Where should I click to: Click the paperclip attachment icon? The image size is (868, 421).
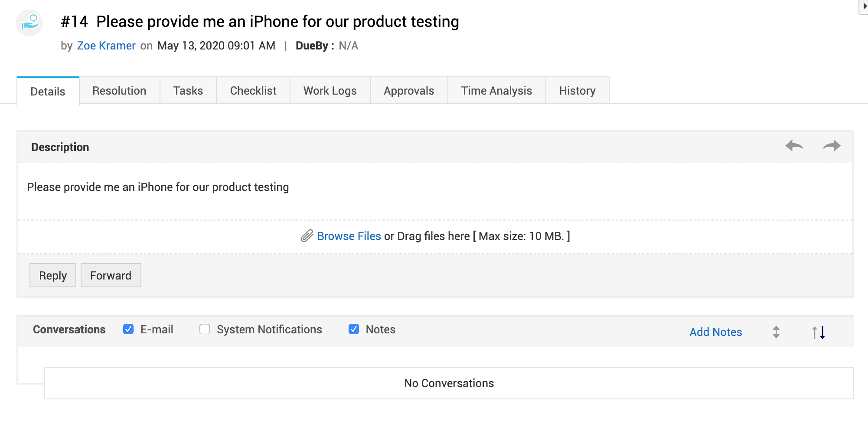tap(307, 236)
